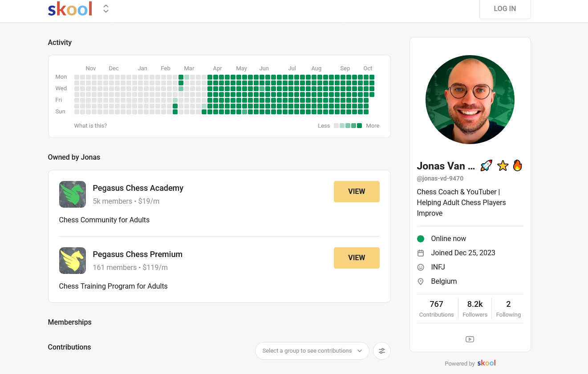Click Jonas's round profile photo
The image size is (588, 374).
tap(470, 100)
